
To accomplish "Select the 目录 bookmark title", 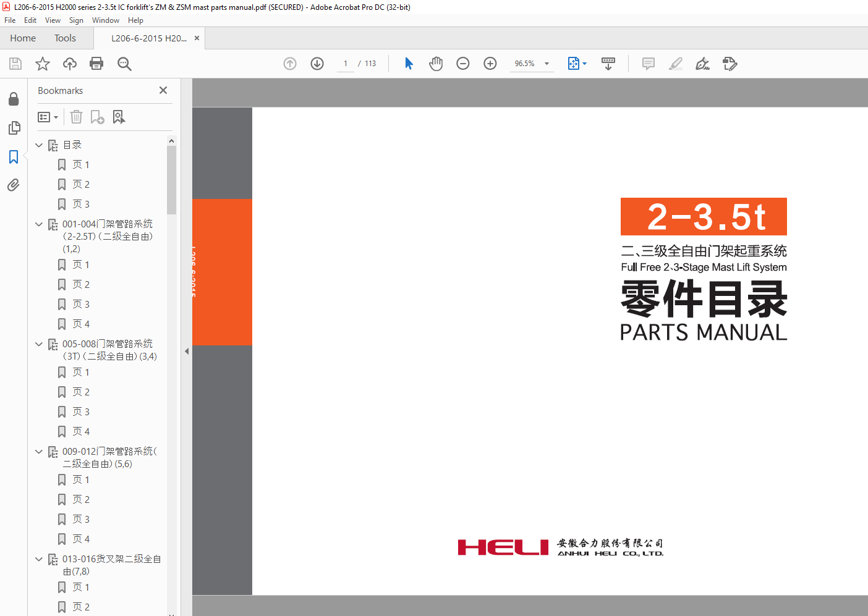I will (x=72, y=145).
